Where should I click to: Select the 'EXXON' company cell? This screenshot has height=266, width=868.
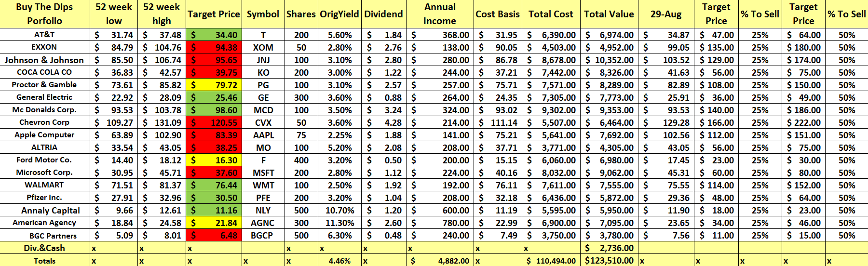pos(45,47)
